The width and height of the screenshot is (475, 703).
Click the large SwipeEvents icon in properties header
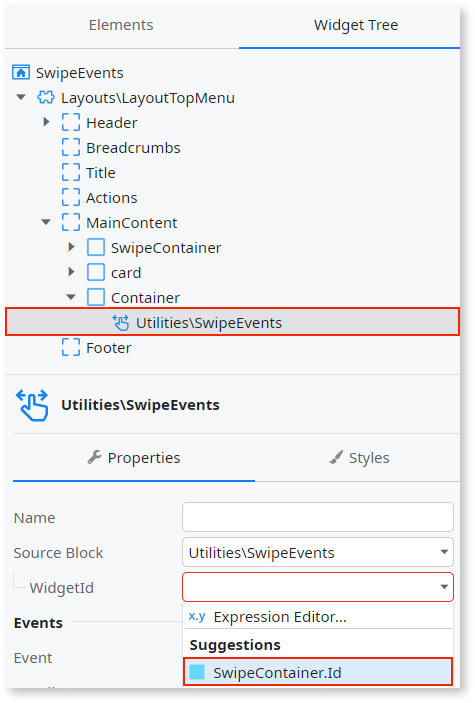coord(32,405)
